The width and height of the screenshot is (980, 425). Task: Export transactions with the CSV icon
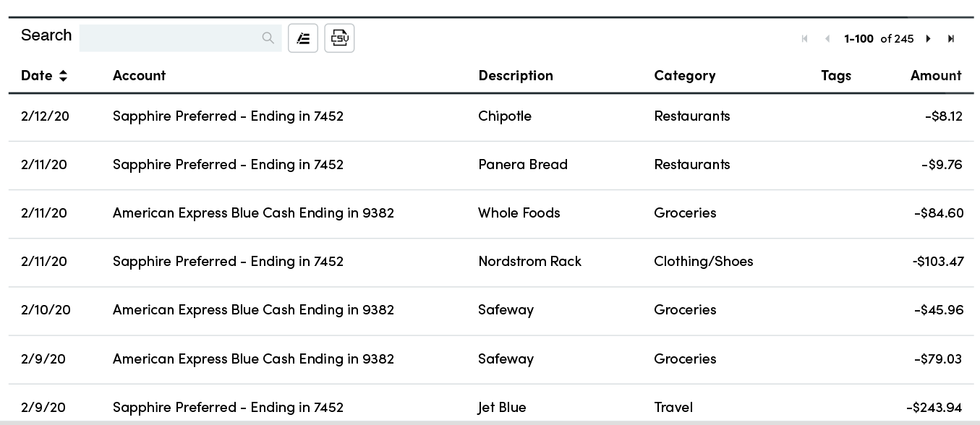(x=339, y=38)
